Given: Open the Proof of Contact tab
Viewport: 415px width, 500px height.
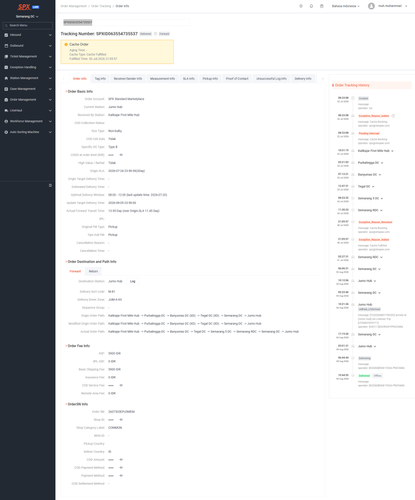Looking at the screenshot, I should pos(237,79).
